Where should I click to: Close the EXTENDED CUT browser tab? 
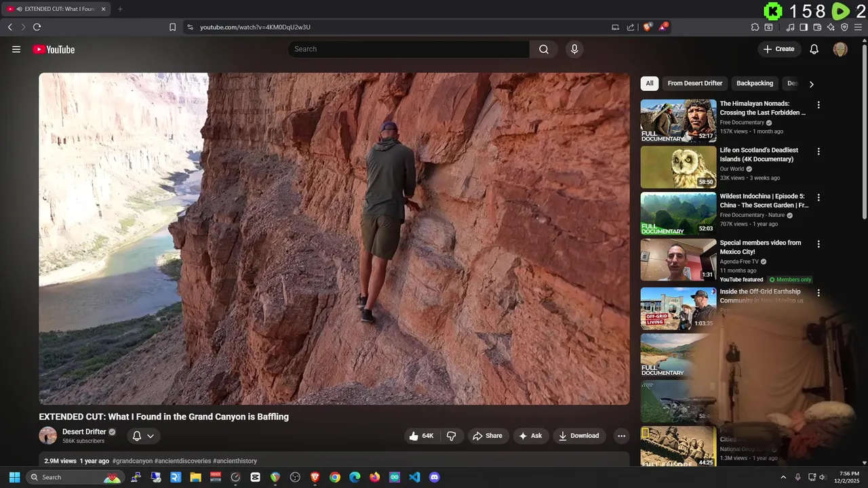coord(103,9)
